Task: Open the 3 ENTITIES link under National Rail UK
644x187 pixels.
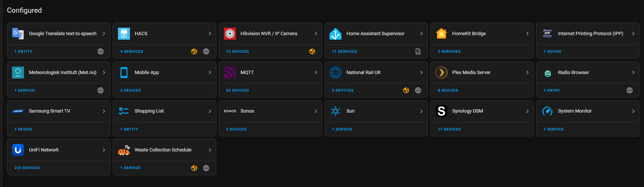Action: coord(343,91)
